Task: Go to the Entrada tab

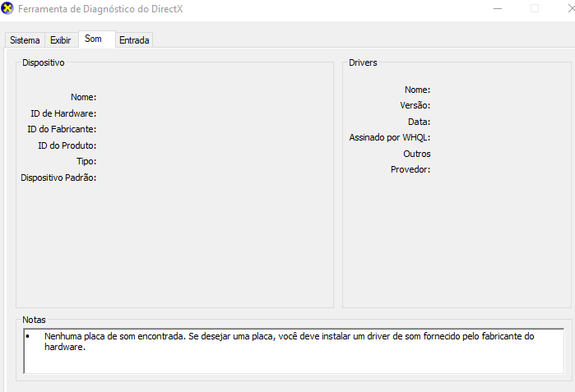Action: pyautogui.click(x=134, y=40)
